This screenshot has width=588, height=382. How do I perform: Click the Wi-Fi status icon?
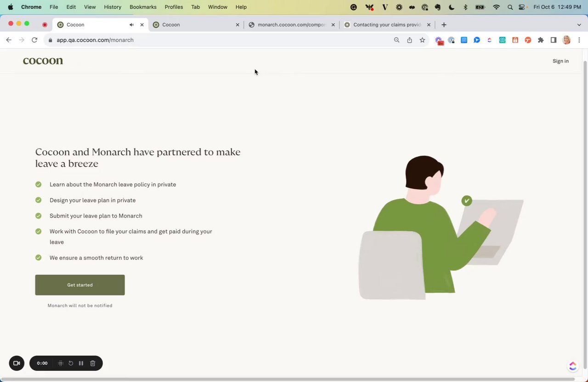(496, 7)
